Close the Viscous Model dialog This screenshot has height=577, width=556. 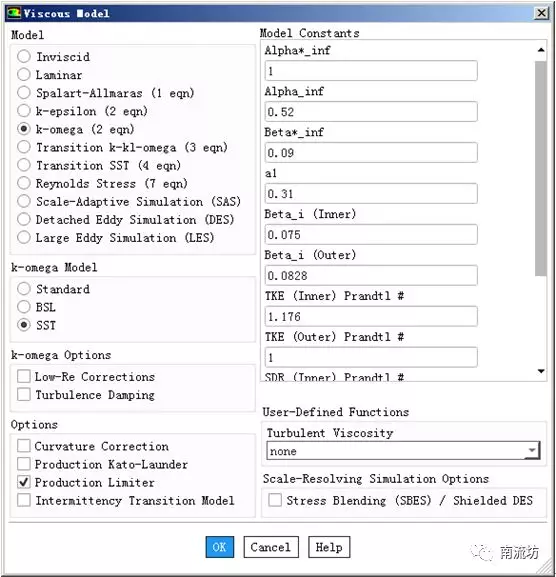pyautogui.click(x=541, y=13)
